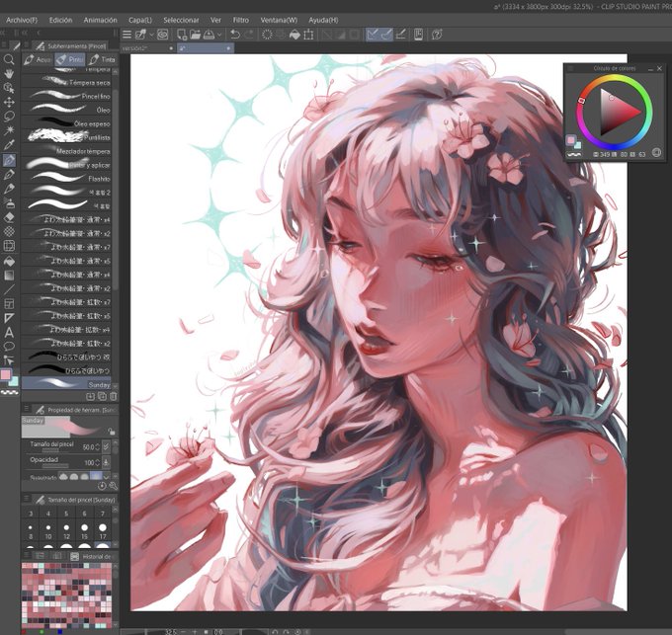Open the color history panel menu
Viewport: 672px width, 635px height.
[x=27, y=556]
